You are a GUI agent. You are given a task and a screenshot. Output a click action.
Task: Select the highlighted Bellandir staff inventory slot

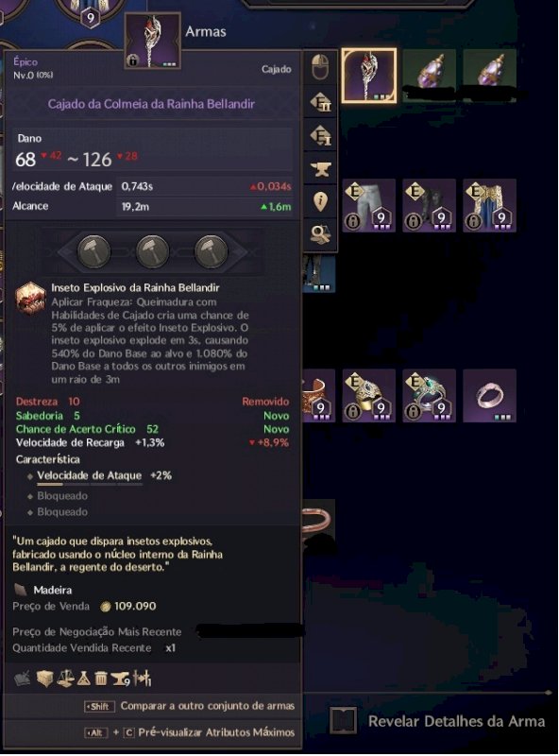[369, 76]
